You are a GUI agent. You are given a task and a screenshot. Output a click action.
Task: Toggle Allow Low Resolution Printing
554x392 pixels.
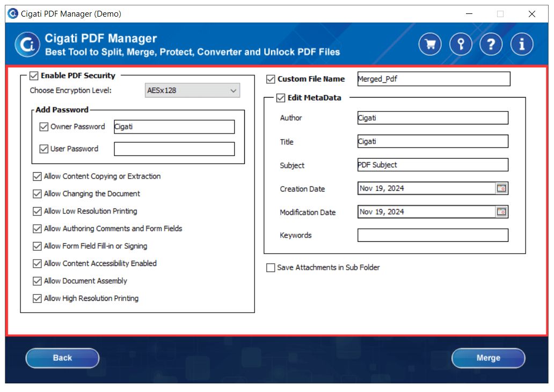[x=37, y=211]
